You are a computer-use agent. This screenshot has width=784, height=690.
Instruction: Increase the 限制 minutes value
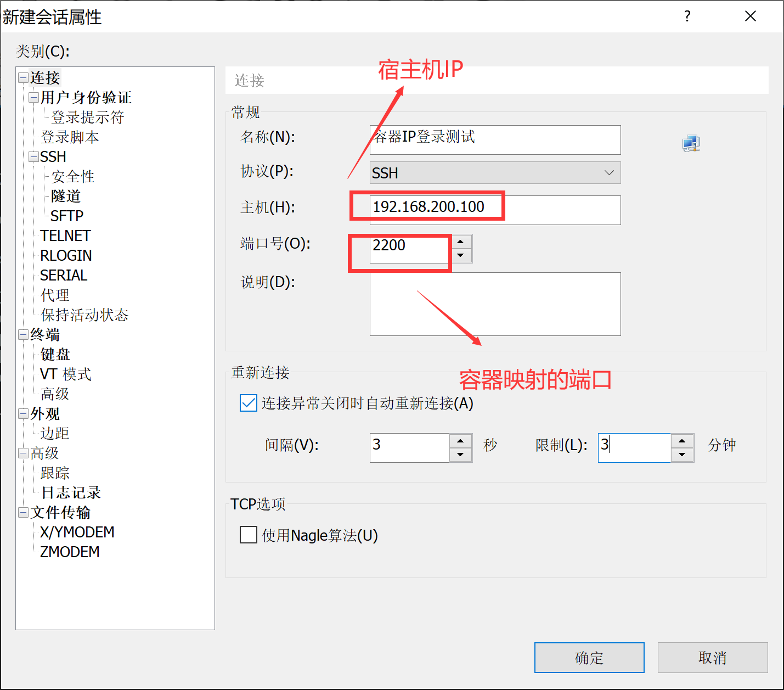point(682,441)
